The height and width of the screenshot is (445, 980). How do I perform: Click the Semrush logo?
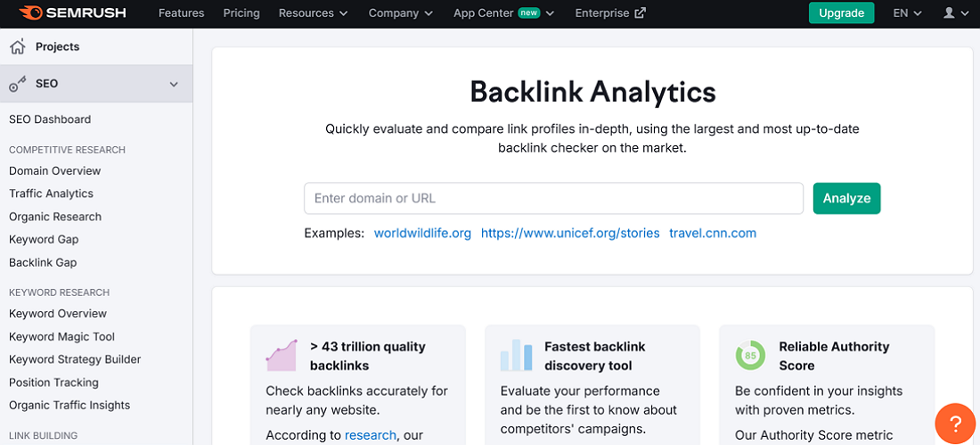click(x=72, y=12)
